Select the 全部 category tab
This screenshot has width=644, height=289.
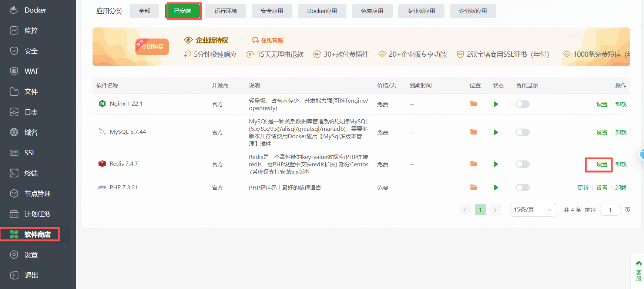point(144,11)
